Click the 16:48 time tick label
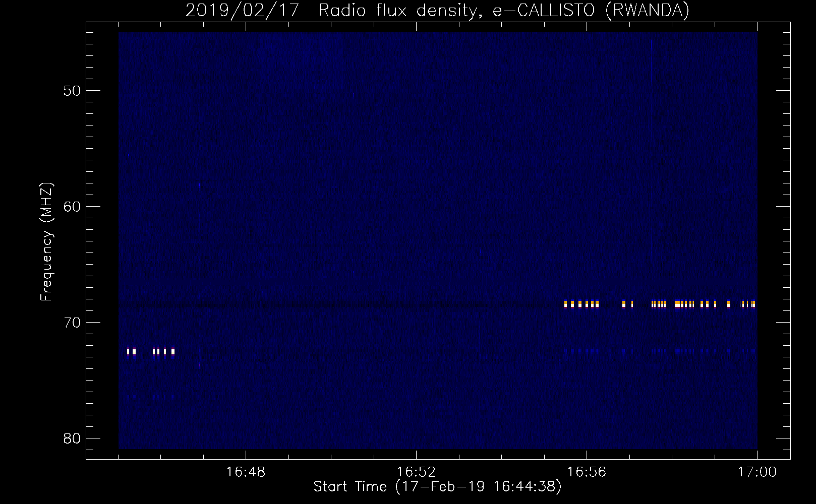 [x=246, y=472]
